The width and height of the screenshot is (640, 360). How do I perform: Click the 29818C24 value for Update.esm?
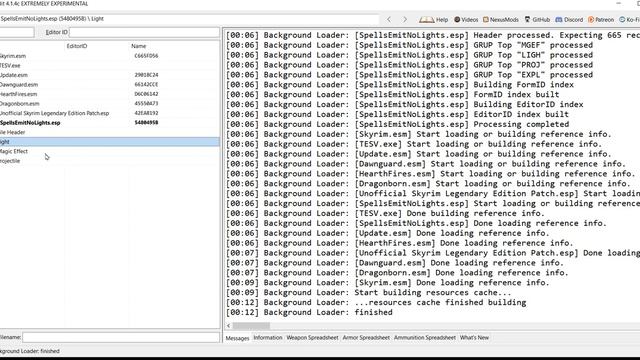point(146,75)
